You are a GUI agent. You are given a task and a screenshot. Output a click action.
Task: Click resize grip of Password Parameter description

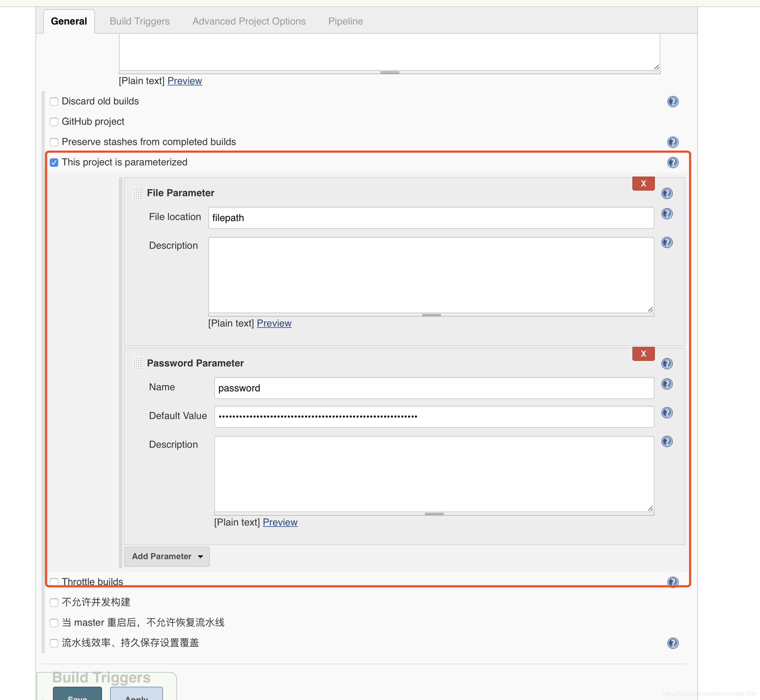click(x=650, y=508)
